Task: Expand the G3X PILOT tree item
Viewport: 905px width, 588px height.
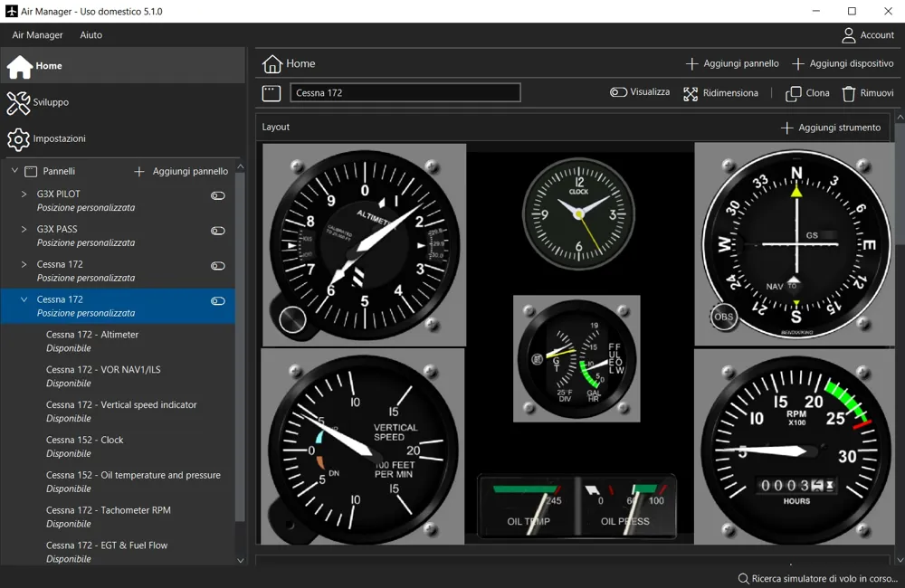Action: click(24, 194)
